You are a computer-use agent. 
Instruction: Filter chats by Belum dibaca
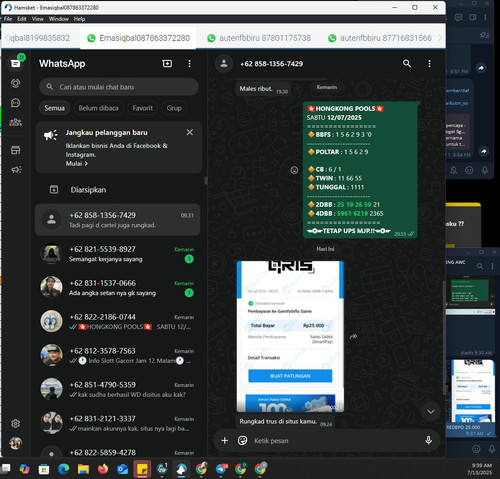[x=98, y=108]
